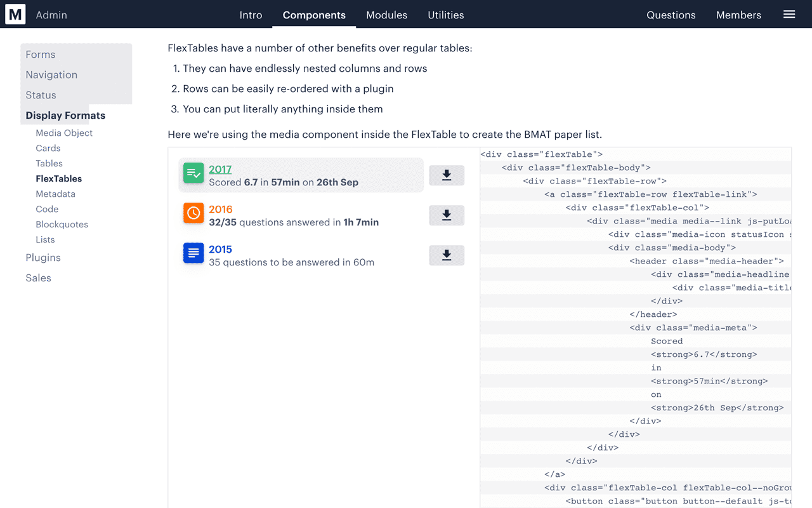
Task: Click the orange clock icon for 2016
Action: (193, 213)
